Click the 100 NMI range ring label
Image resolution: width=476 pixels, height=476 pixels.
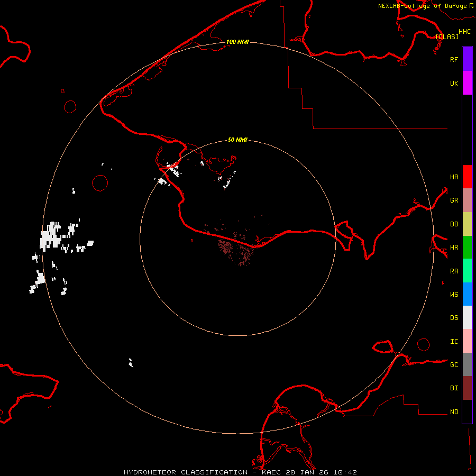(237, 42)
